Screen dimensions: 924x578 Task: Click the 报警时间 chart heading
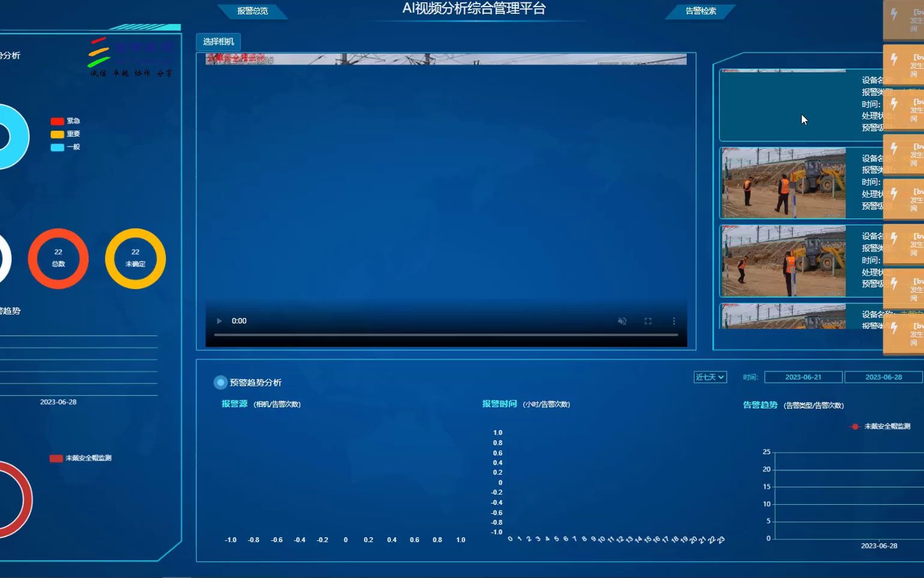[499, 404]
